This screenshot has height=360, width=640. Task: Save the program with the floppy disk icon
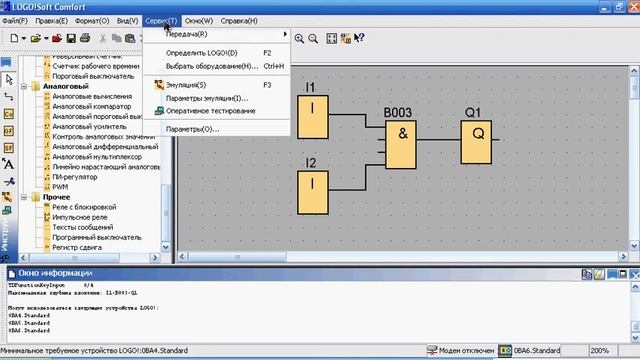71,38
